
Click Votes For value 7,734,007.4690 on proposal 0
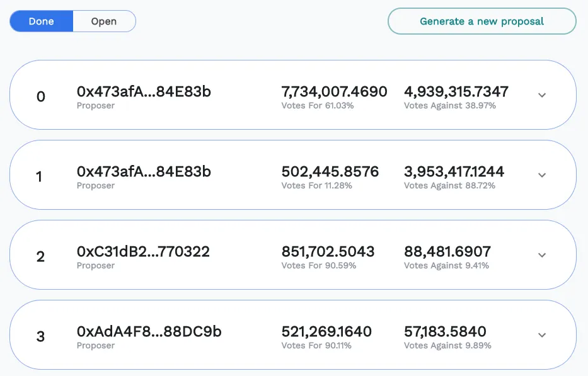click(335, 91)
